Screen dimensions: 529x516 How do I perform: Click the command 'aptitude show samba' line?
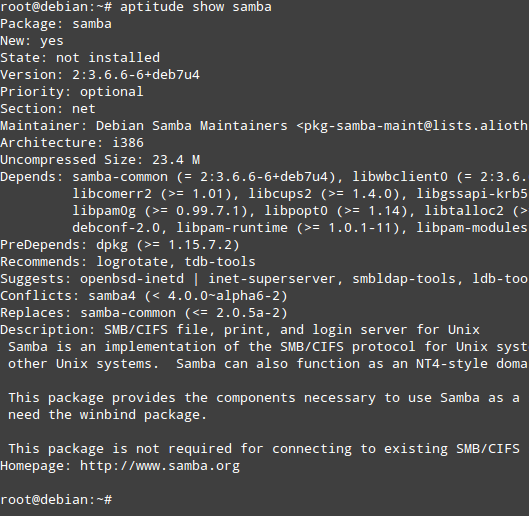coord(136,7)
